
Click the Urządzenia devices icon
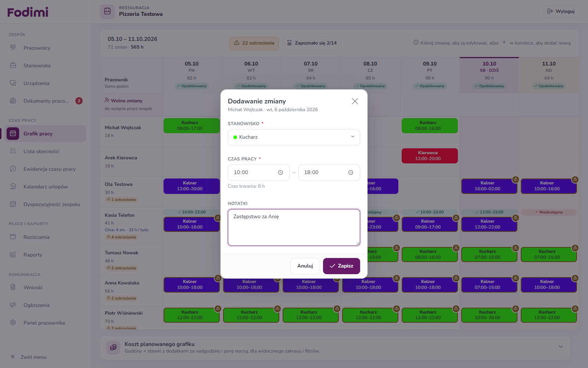point(13,83)
